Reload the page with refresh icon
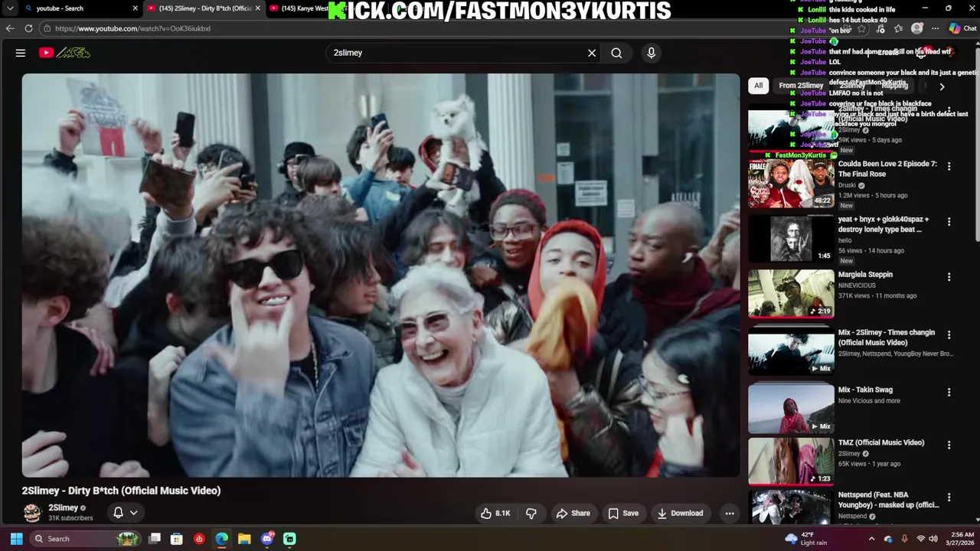Screen dimensions: 980x551 click(x=28, y=28)
